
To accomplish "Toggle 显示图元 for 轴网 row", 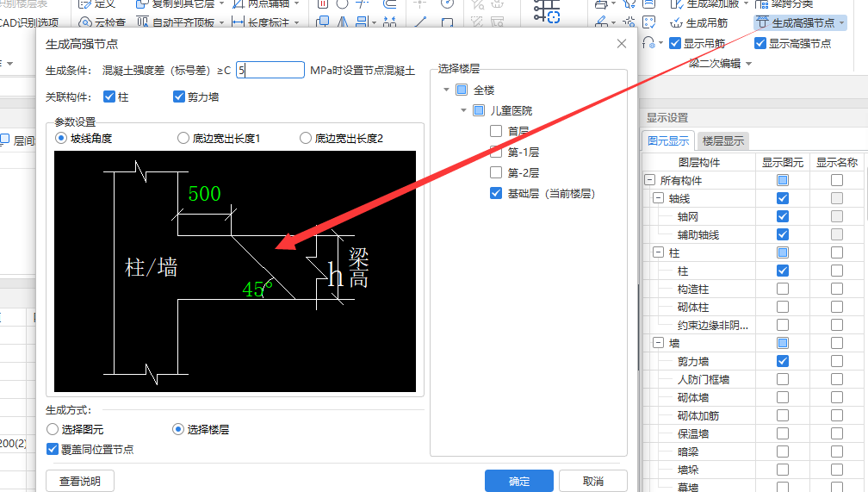I will [783, 216].
